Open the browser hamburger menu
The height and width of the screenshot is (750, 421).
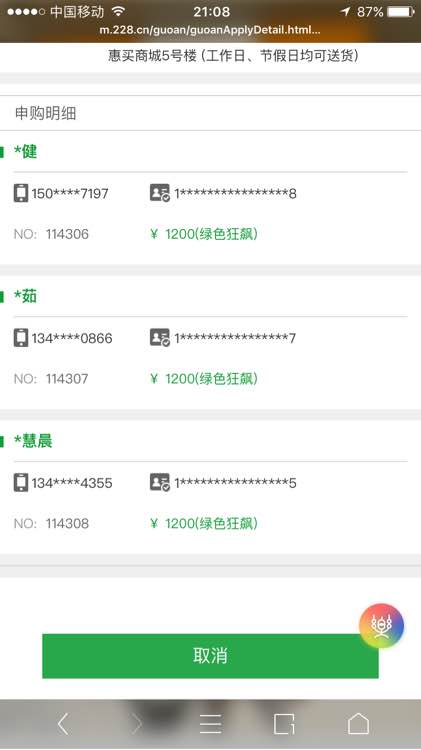click(210, 724)
